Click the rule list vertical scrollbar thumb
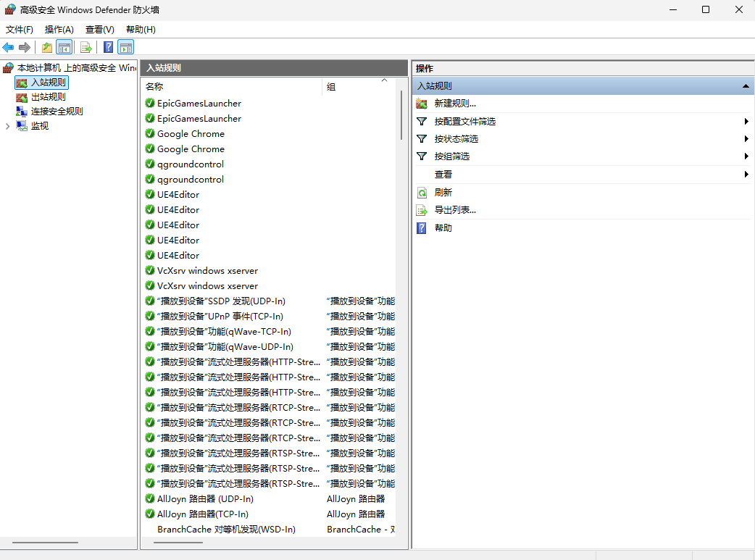 coord(401,116)
